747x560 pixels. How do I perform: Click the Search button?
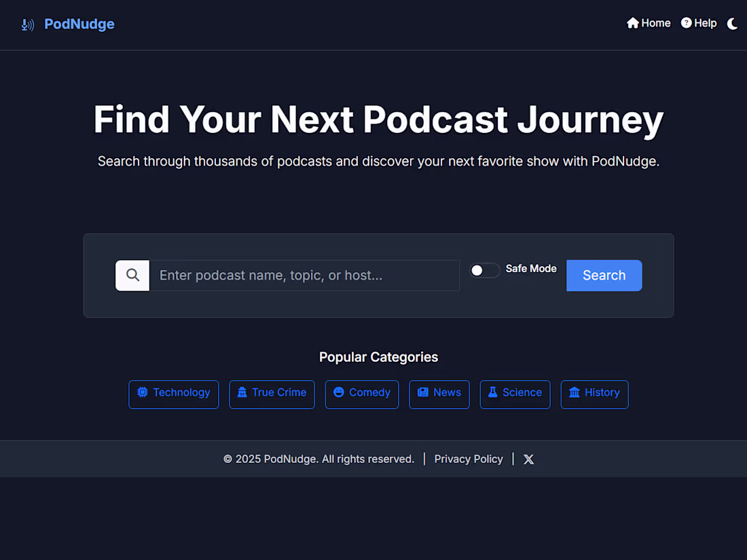click(604, 275)
